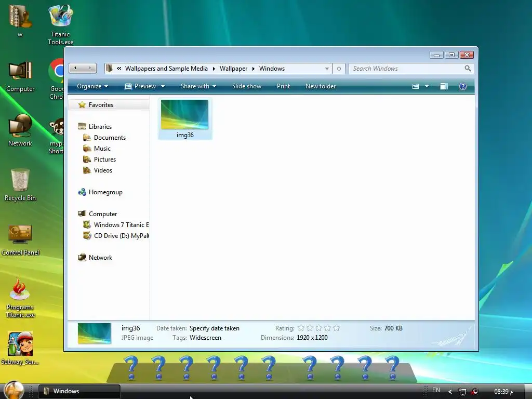Click the last question mark dock icon
The height and width of the screenshot is (399, 532).
392,367
